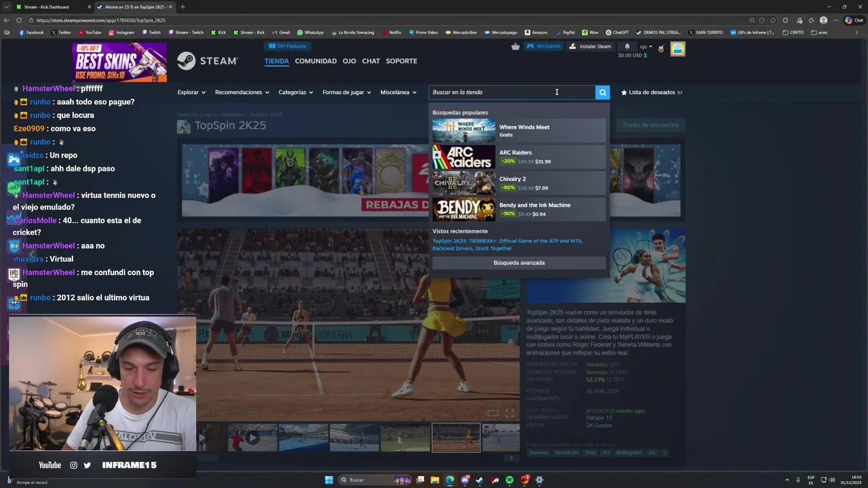868x488 pixels.
Task: Open Twitch bookmark
Action: [151, 32]
